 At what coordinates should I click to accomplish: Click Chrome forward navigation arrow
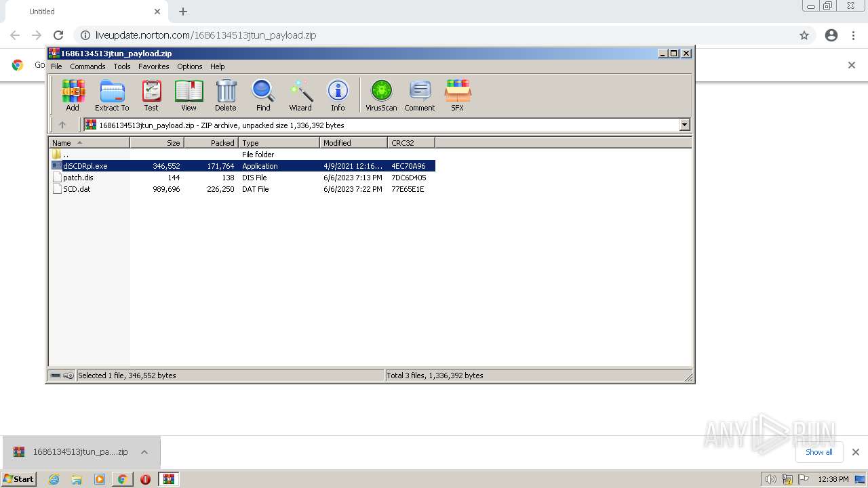(37, 35)
